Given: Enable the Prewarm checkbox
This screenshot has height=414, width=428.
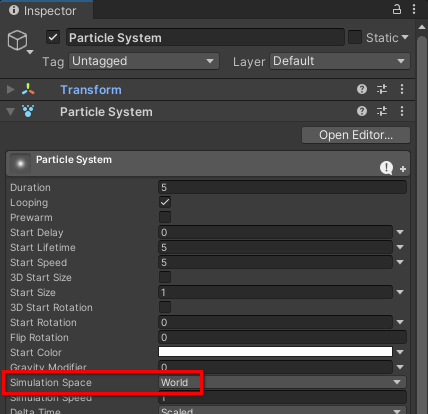Looking at the screenshot, I should tap(165, 217).
